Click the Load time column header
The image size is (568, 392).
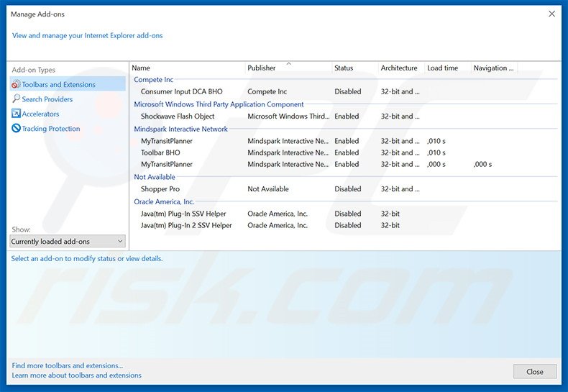[442, 68]
